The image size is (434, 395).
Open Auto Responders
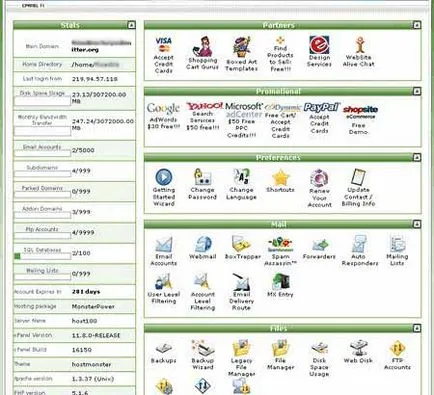point(359,244)
